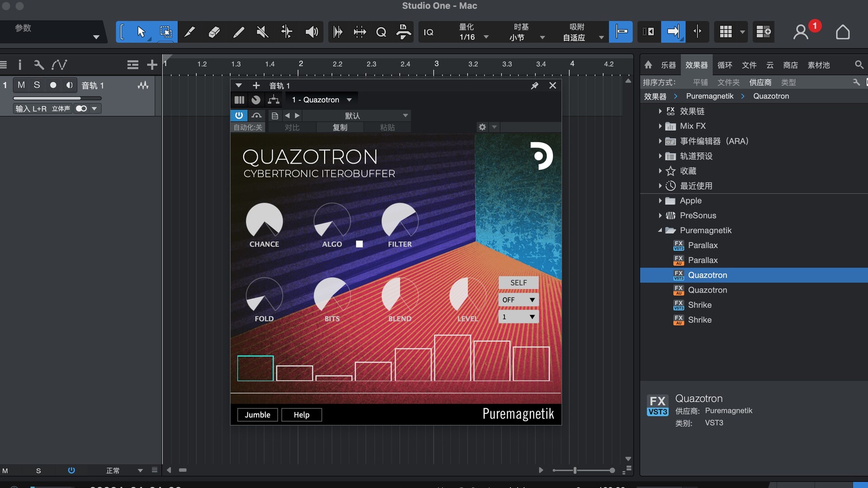This screenshot has width=868, height=488.
Task: Toggle Quazotron plugin power bypass
Action: 239,116
